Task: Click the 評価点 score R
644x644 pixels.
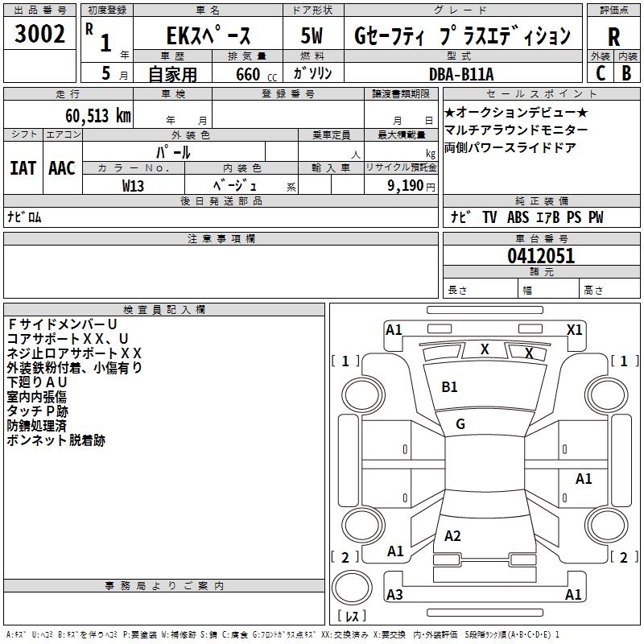Action: (x=613, y=37)
